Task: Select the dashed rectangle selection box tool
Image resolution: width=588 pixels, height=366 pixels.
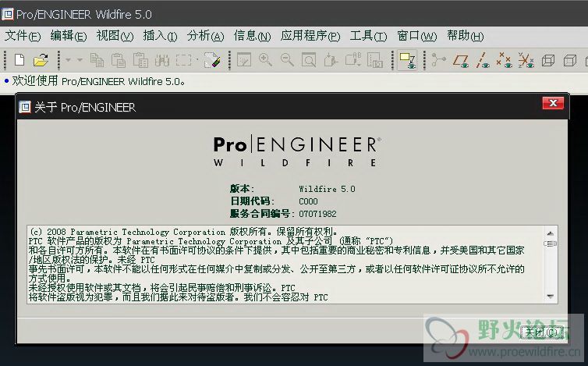Action: [x=184, y=60]
